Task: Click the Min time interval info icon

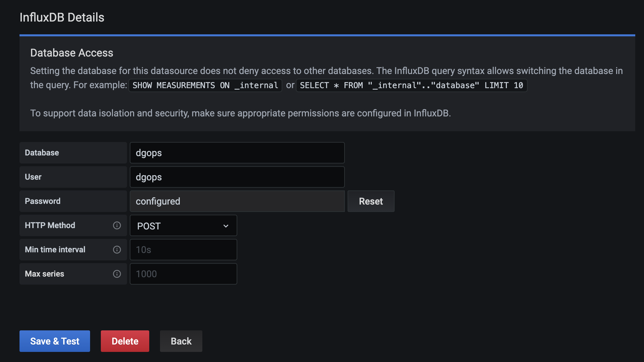Action: pos(117,250)
